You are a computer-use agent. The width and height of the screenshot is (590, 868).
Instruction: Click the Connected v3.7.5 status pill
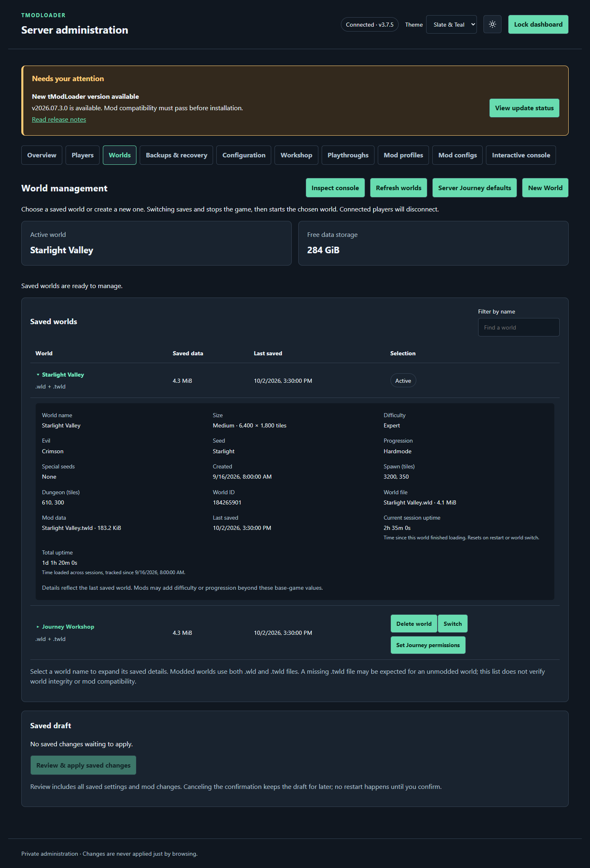370,25
